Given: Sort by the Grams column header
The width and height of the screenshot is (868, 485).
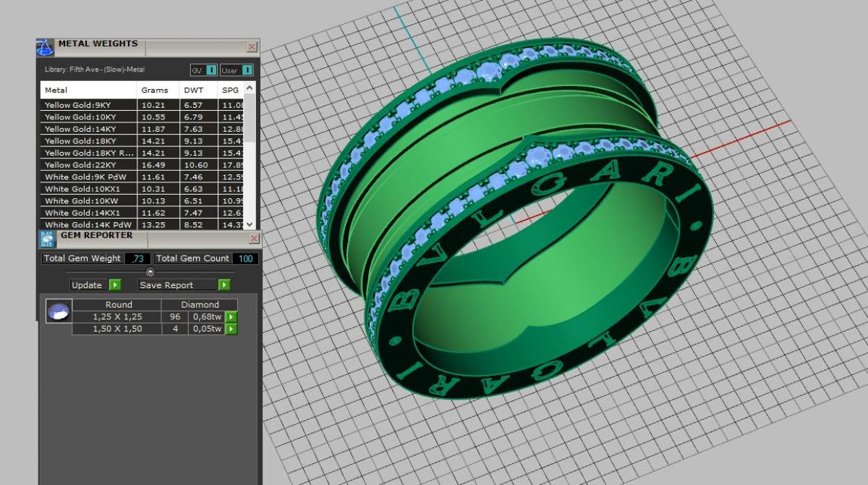Looking at the screenshot, I should (x=154, y=90).
